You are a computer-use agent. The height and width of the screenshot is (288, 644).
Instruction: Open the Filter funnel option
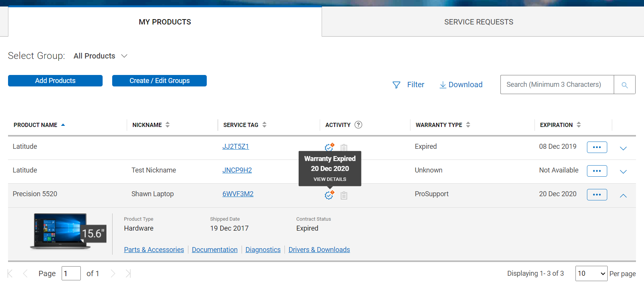click(x=409, y=85)
